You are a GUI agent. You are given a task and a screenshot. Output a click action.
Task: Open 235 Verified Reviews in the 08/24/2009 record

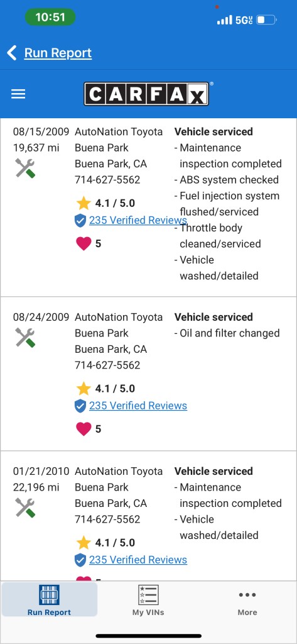(138, 406)
